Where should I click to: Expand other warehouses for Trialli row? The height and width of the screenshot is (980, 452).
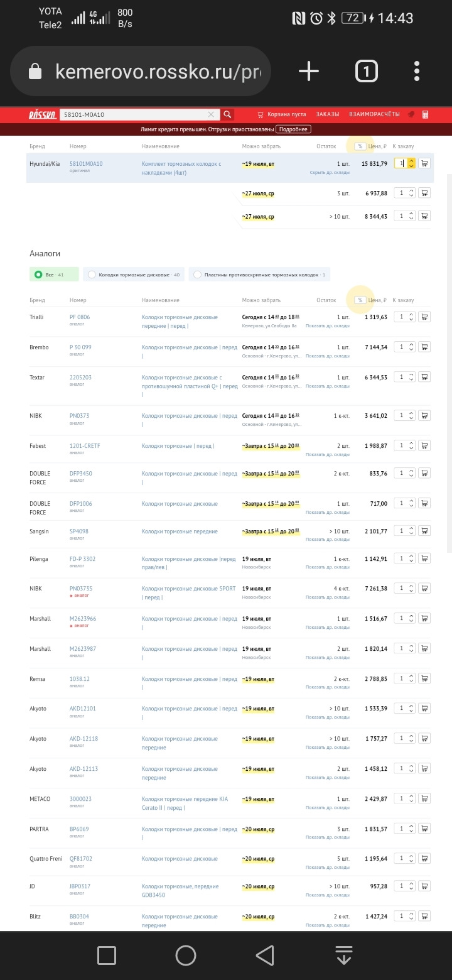[x=328, y=326]
